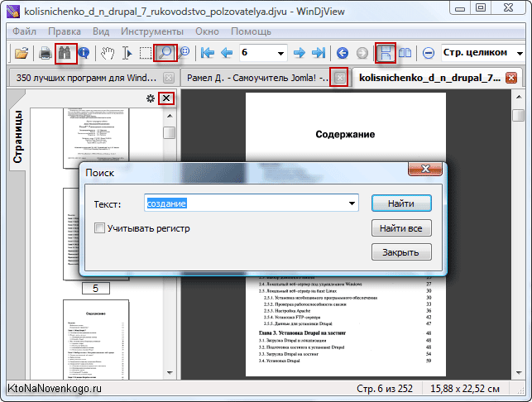This screenshot has height=402, width=532.
Task: Go to the first page arrow
Action: pyautogui.click(x=208, y=53)
